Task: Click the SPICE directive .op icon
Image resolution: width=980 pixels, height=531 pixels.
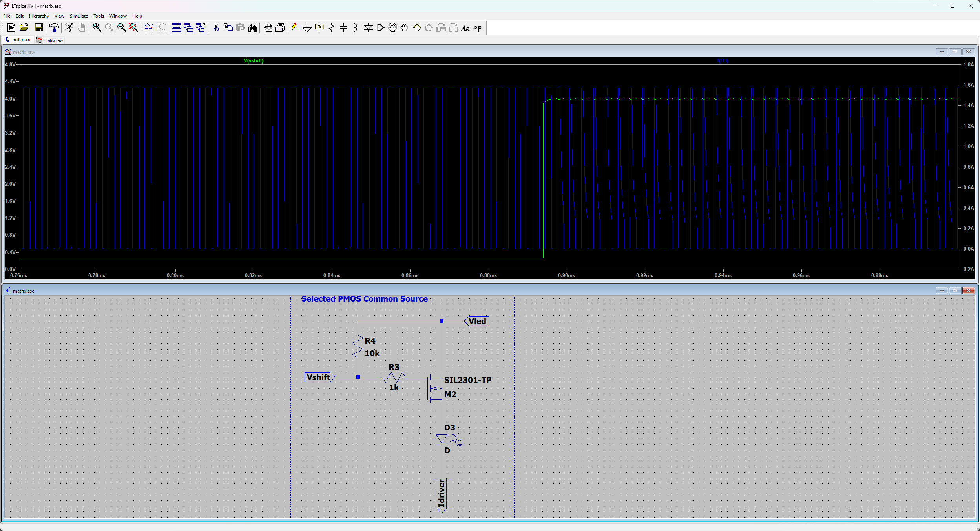Action: point(477,27)
